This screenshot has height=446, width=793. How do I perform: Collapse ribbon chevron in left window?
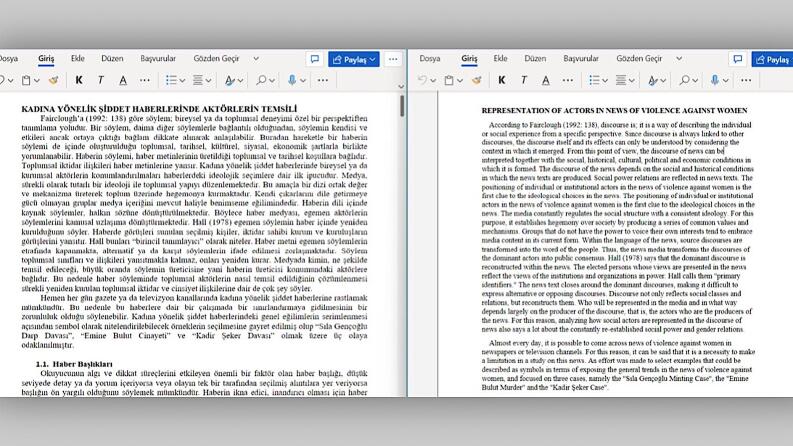coord(401,86)
